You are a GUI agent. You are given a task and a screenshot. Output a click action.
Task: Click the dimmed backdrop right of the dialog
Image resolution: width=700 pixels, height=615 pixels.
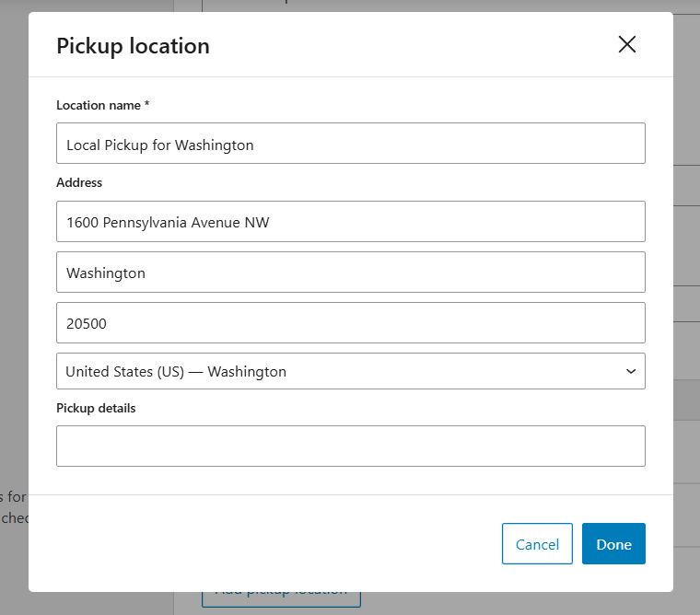[687, 276]
